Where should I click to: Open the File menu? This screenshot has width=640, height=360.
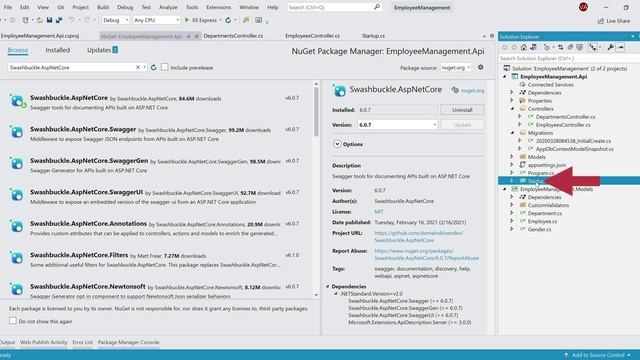[x=8, y=7]
